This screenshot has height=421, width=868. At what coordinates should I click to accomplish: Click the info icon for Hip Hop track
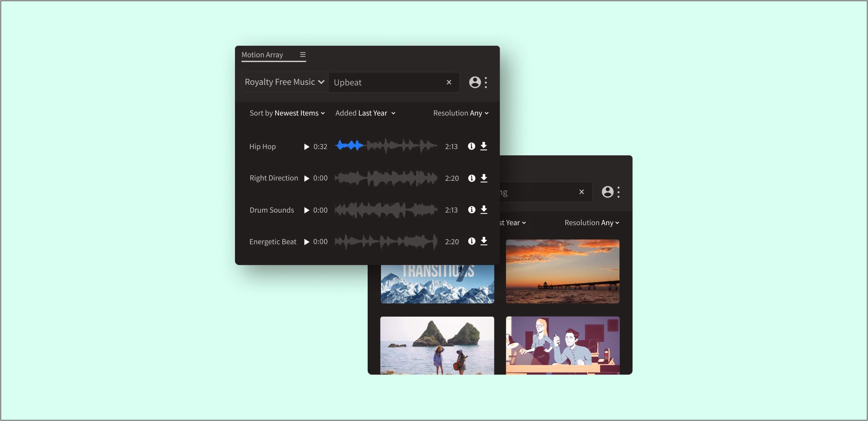coord(471,146)
